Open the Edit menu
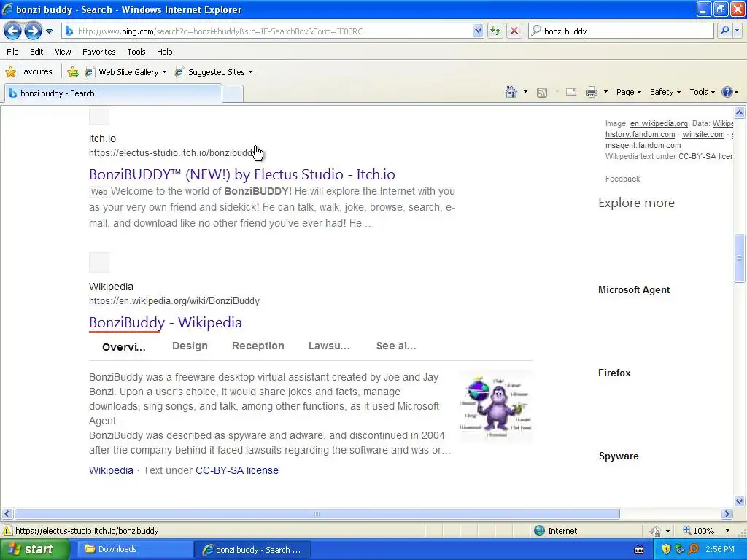The height and width of the screenshot is (560, 747). tap(36, 52)
